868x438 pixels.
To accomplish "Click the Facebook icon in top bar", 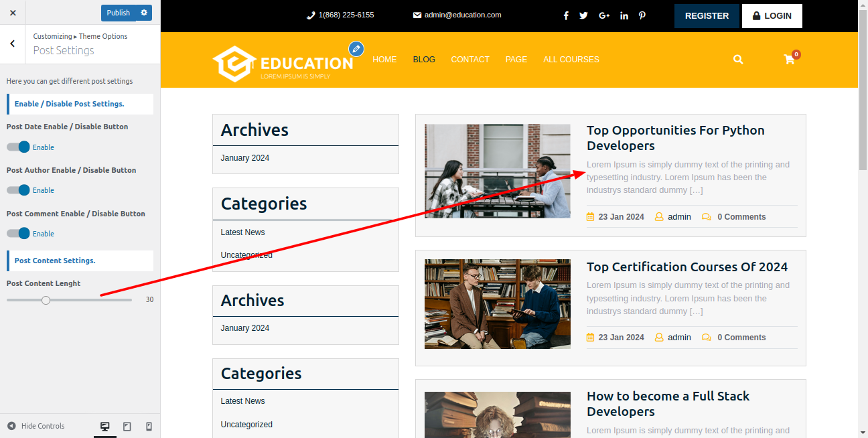I will pyautogui.click(x=566, y=15).
